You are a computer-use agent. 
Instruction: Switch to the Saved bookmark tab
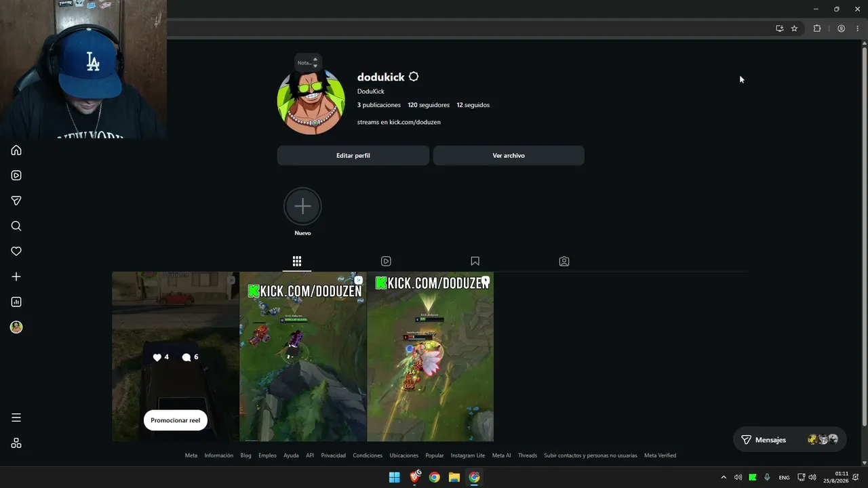pos(475,261)
